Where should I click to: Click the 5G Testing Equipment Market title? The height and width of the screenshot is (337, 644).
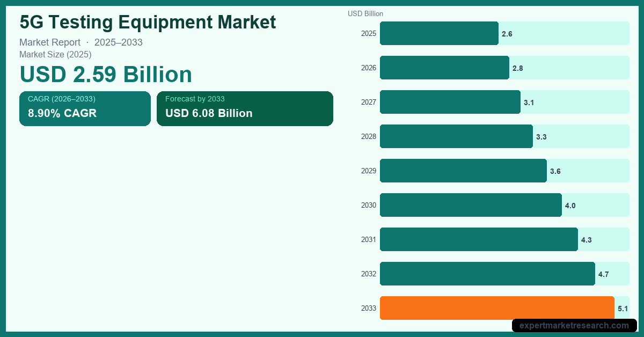coord(148,23)
